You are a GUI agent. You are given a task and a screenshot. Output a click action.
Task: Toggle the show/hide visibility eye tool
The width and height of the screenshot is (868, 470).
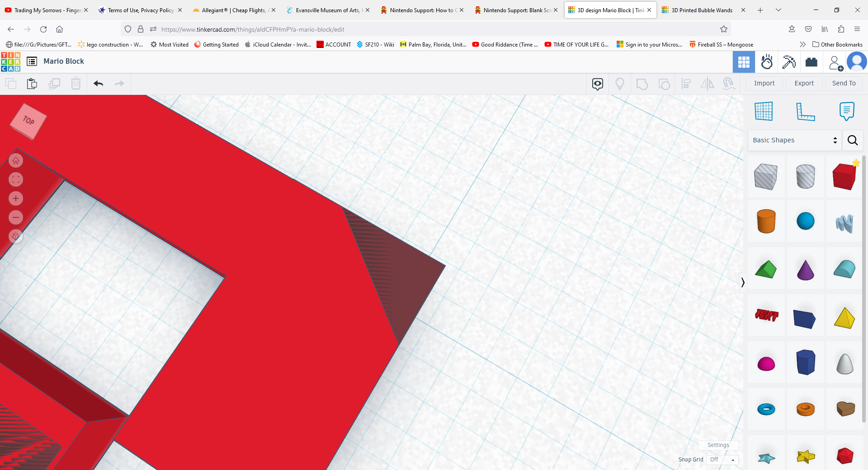point(598,84)
